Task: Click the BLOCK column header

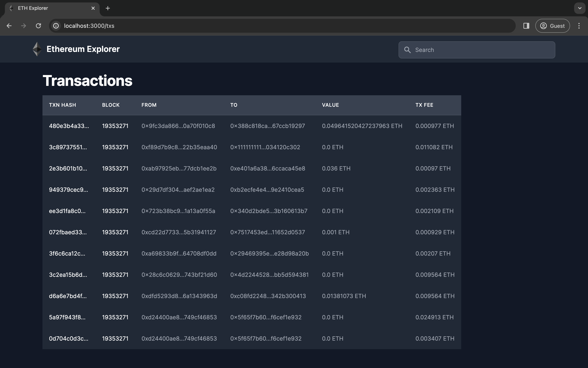Action: (111, 105)
